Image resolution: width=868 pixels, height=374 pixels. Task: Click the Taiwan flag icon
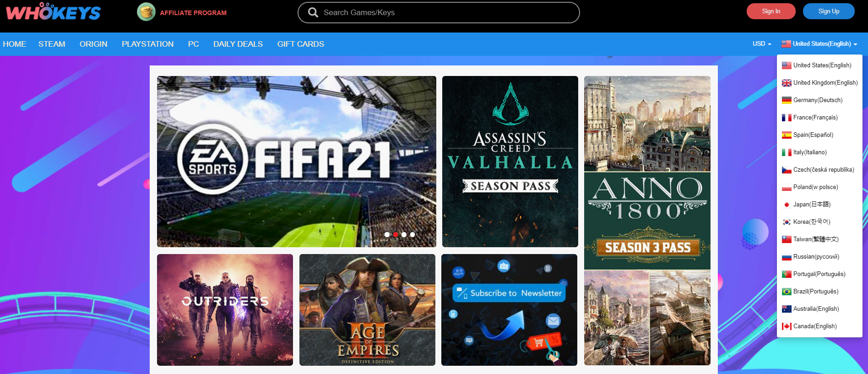click(787, 239)
